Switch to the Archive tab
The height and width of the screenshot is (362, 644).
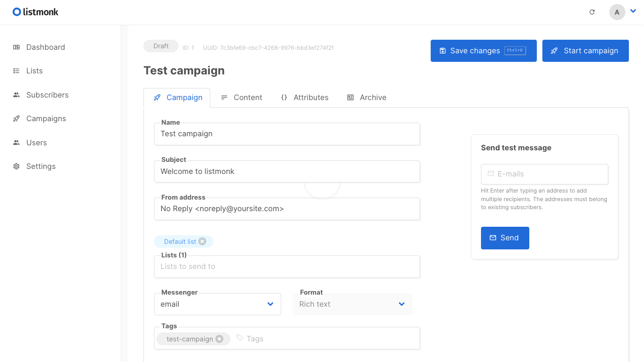click(367, 98)
